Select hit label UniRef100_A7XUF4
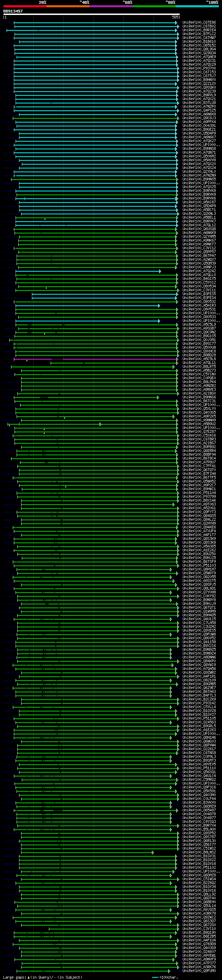 [199, 531]
